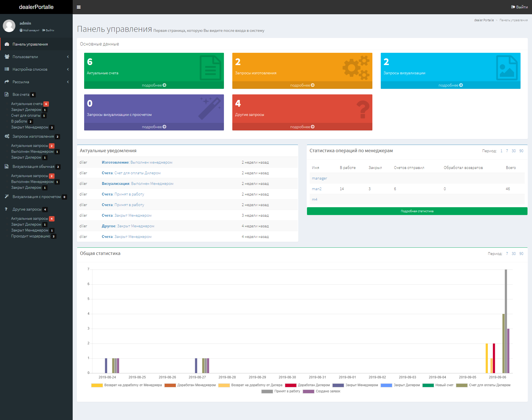
Task: Click the magic wand icon in purple card
Action: point(209,108)
